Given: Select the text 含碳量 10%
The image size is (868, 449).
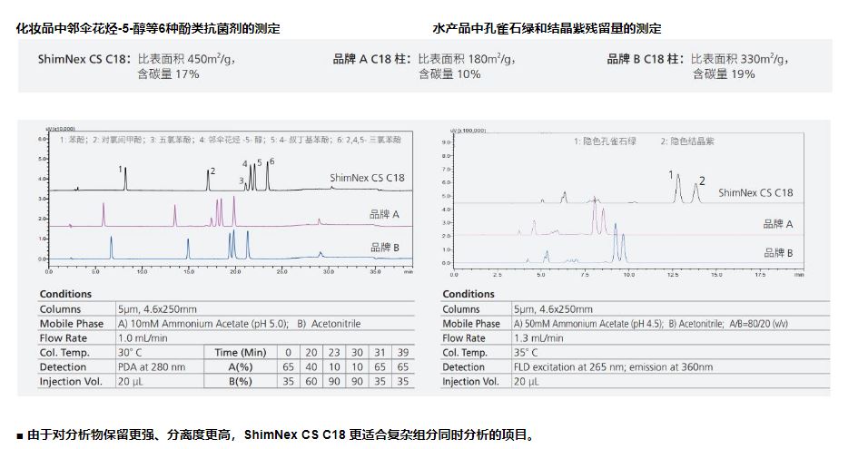Looking at the screenshot, I should coord(449,74).
